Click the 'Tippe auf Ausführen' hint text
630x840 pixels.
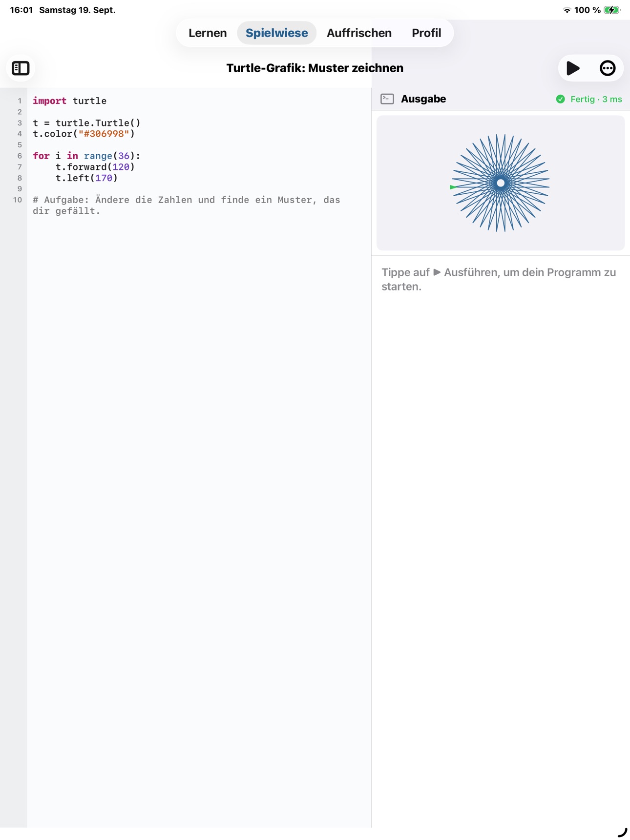click(x=499, y=279)
